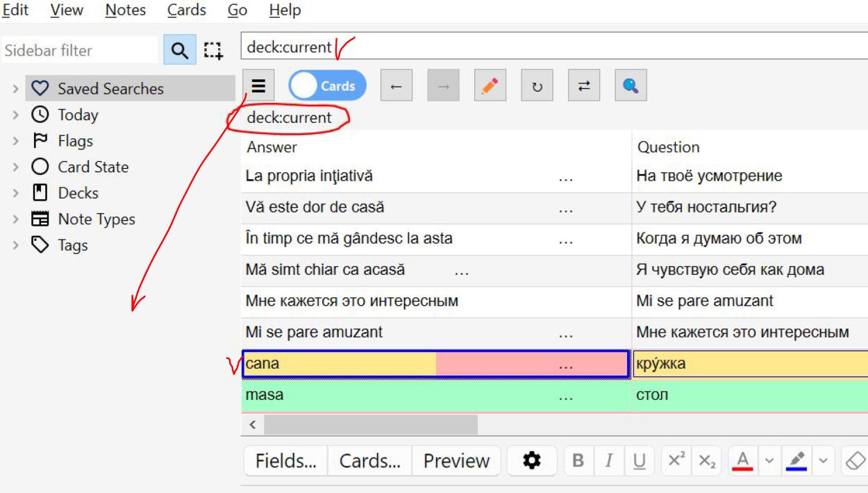Click the swap arrows toolbar button
Screen dimensions: 868x493
584,86
